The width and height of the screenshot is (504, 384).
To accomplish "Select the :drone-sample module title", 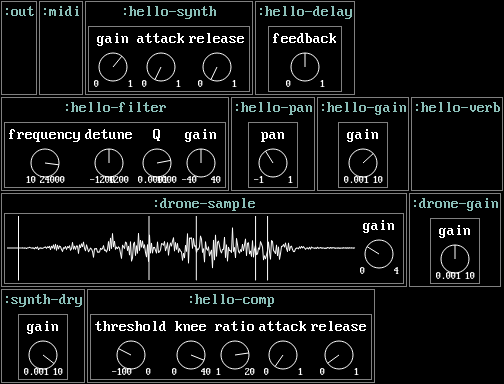I will click(204, 204).
